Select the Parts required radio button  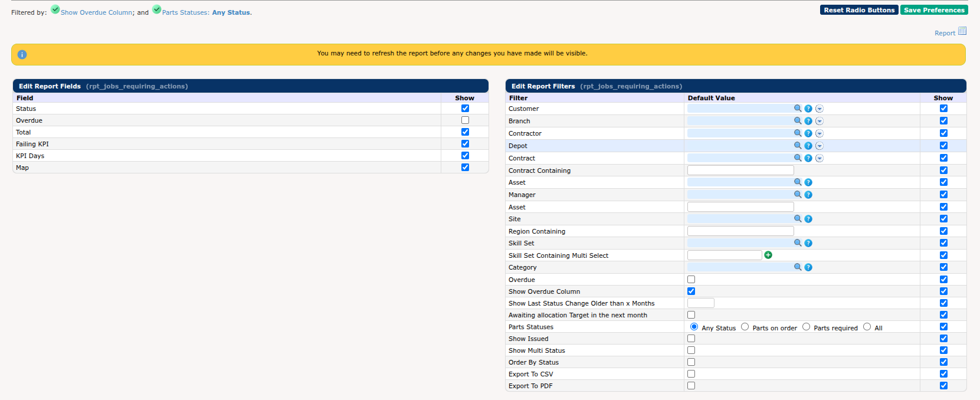coord(806,327)
